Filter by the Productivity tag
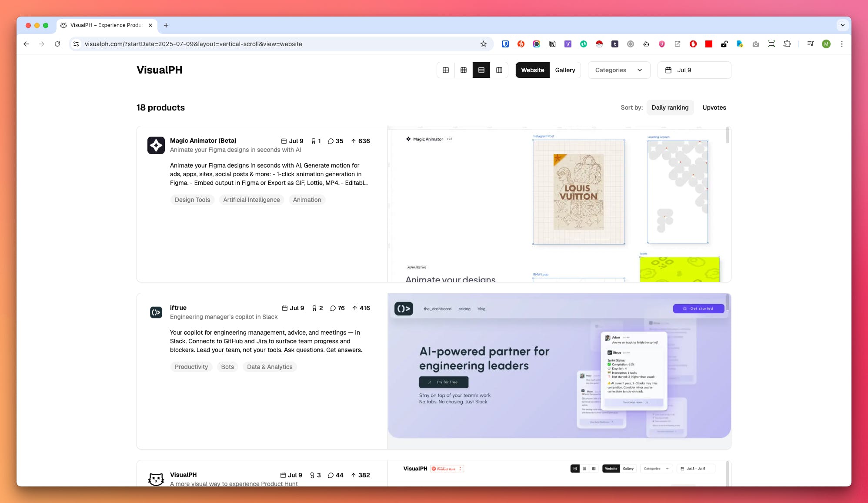This screenshot has width=868, height=503. click(191, 367)
